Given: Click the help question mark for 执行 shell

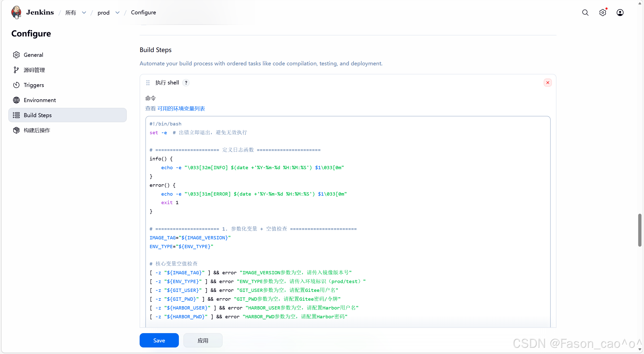Looking at the screenshot, I should coord(186,83).
